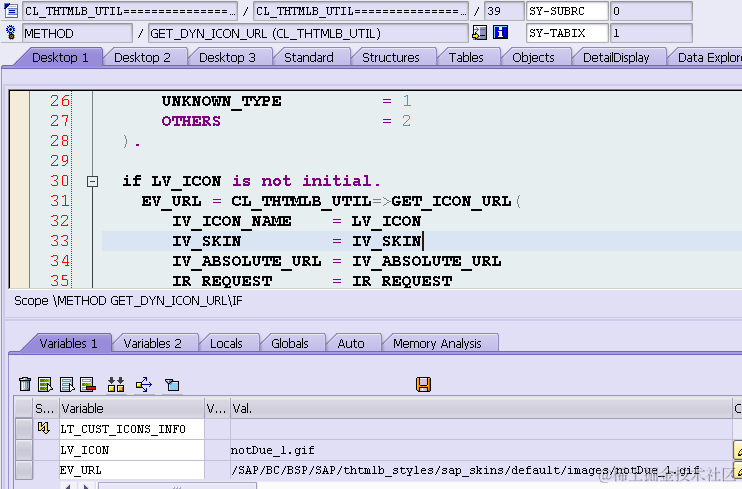Select the LT_CUST_ICONS_INFO row selector

(24, 429)
